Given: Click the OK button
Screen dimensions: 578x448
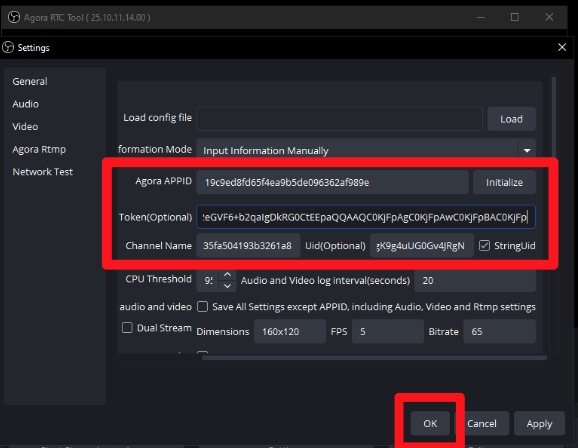Looking at the screenshot, I should tap(430, 423).
